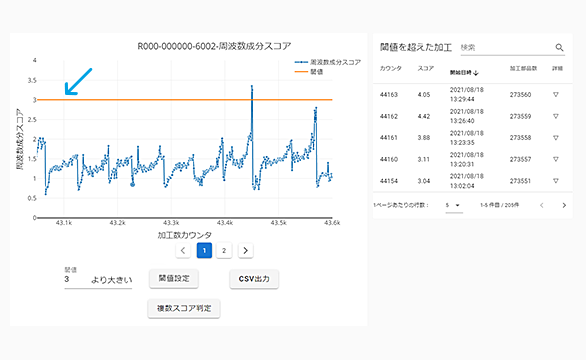
Task: Click counter cell 44154
Action: click(x=389, y=181)
